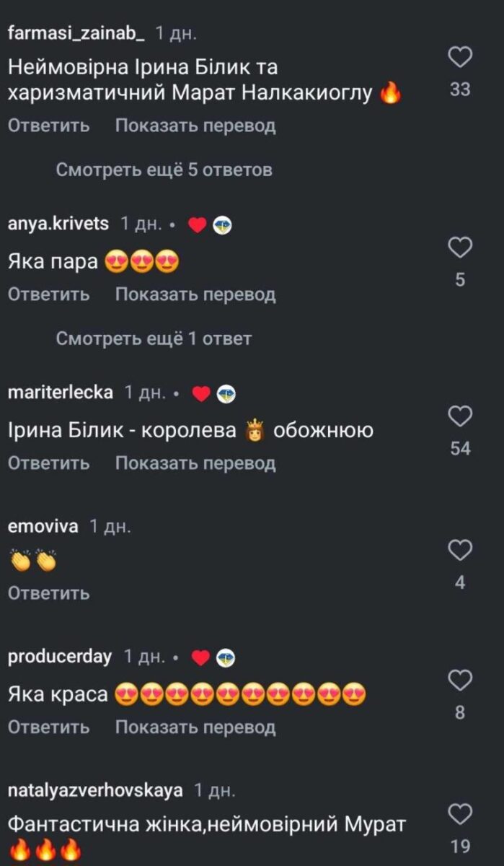Like producerday's "Яка краса" comment
This screenshot has width=504, height=866.
(460, 681)
